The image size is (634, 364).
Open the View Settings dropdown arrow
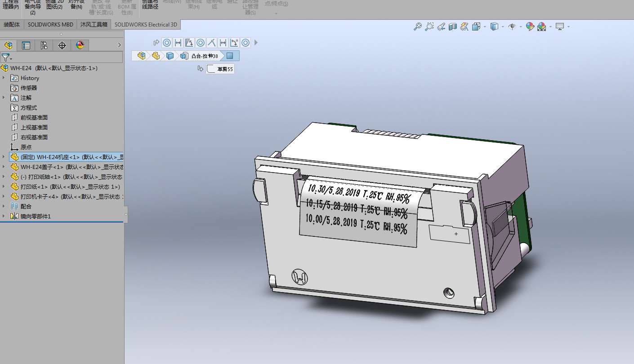pos(568,27)
